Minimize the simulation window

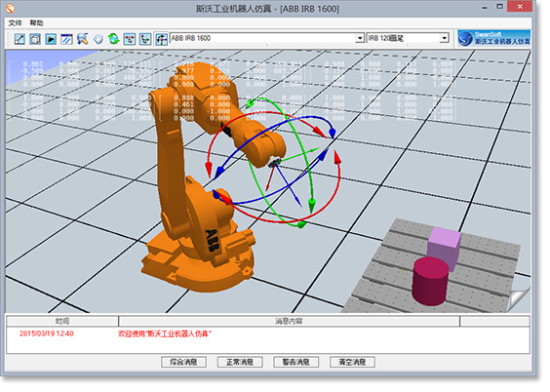[x=485, y=7]
